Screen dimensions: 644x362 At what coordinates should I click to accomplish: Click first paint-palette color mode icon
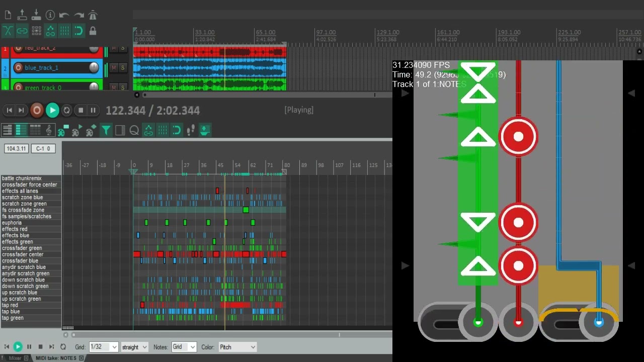point(62,131)
